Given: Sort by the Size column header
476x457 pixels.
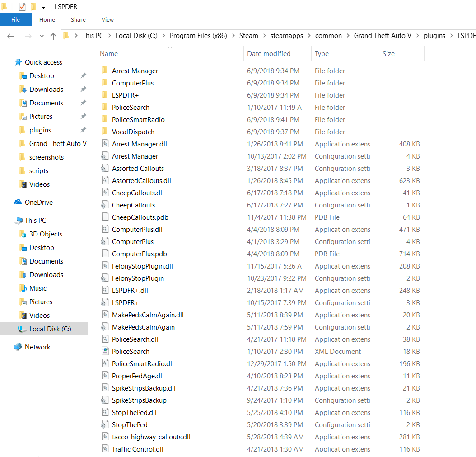Looking at the screenshot, I should pos(388,54).
